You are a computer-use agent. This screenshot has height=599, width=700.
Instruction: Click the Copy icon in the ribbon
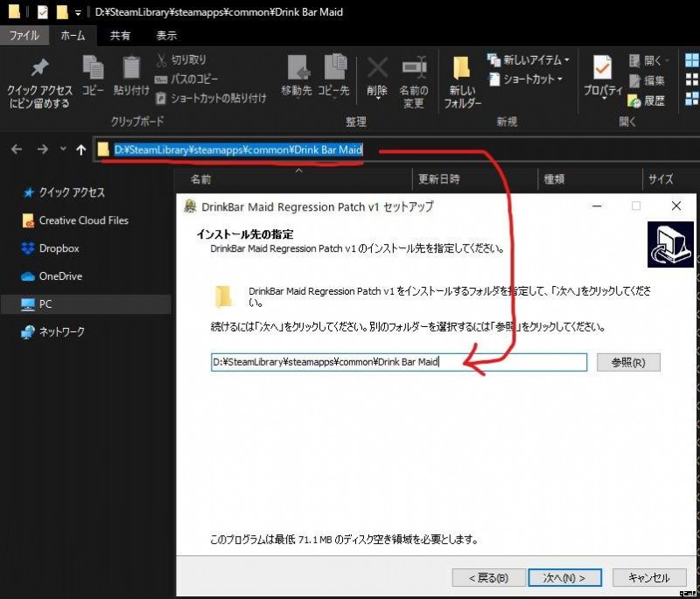click(93, 69)
